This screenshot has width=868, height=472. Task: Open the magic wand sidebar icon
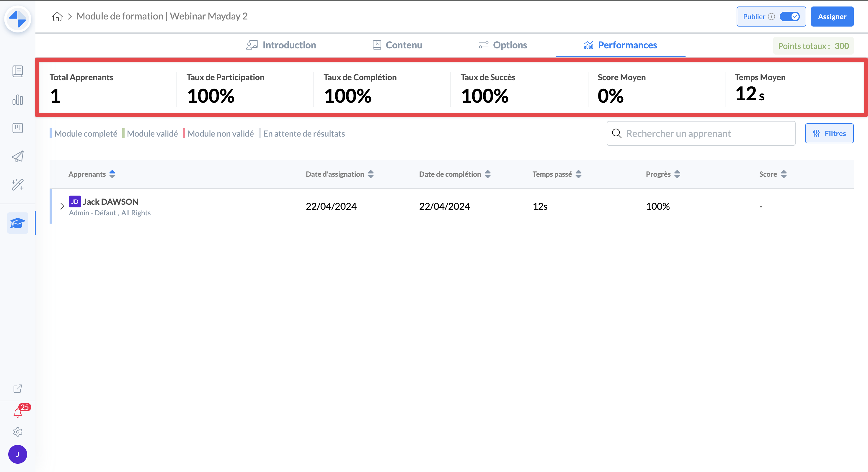pos(17,184)
